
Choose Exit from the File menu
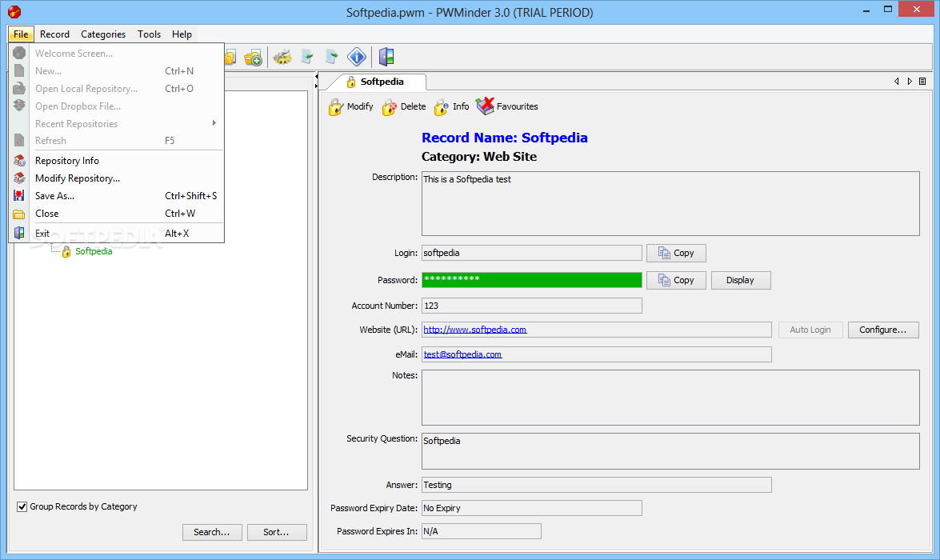coord(116,234)
